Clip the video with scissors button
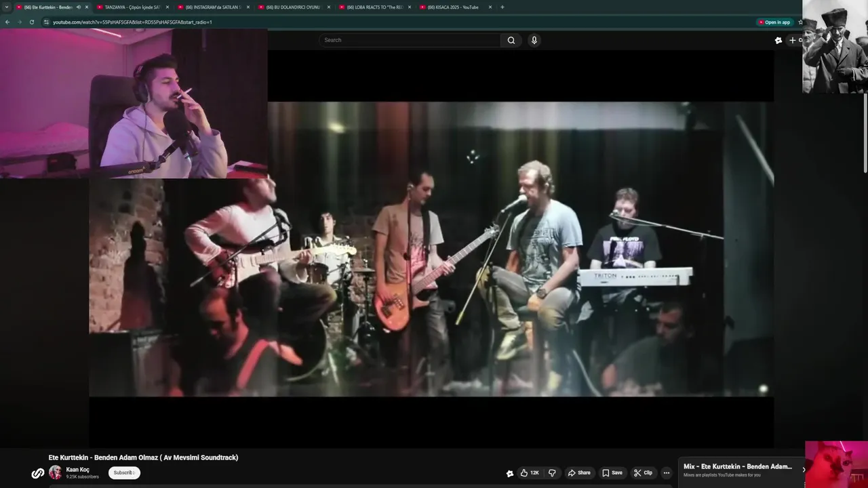Viewport: 868px width, 488px height. coord(643,472)
